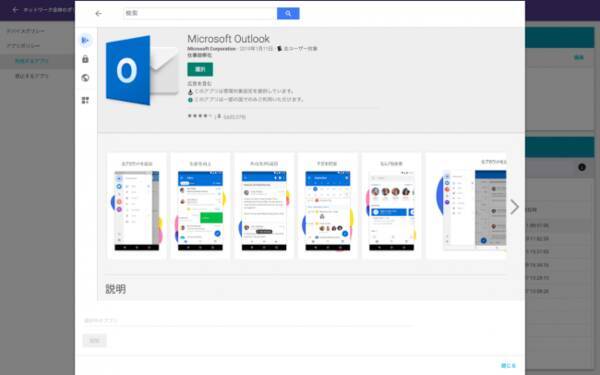The height and width of the screenshot is (375, 600).
Task: View the third Outlook screenshot thumbnail
Action: pyautogui.click(x=264, y=206)
